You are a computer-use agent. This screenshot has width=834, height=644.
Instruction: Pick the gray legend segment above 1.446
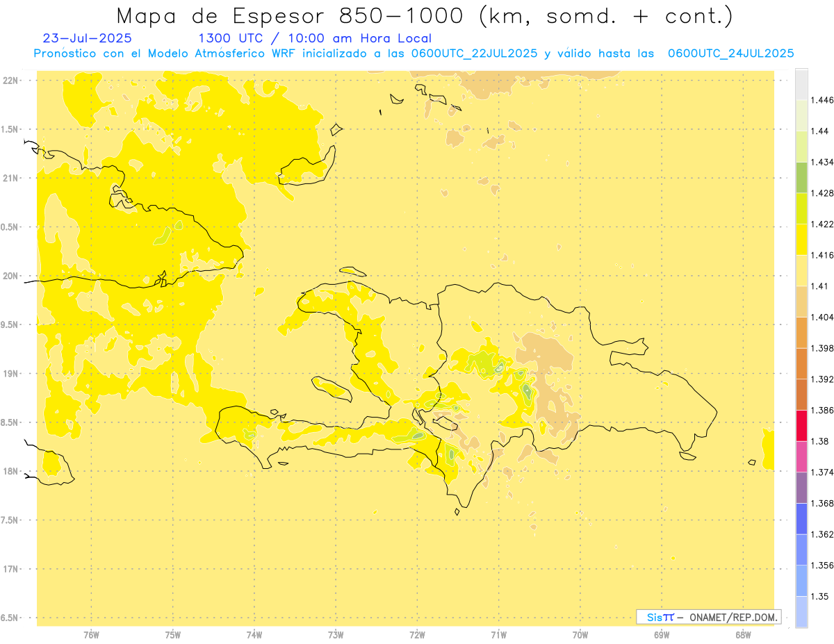coord(801,84)
